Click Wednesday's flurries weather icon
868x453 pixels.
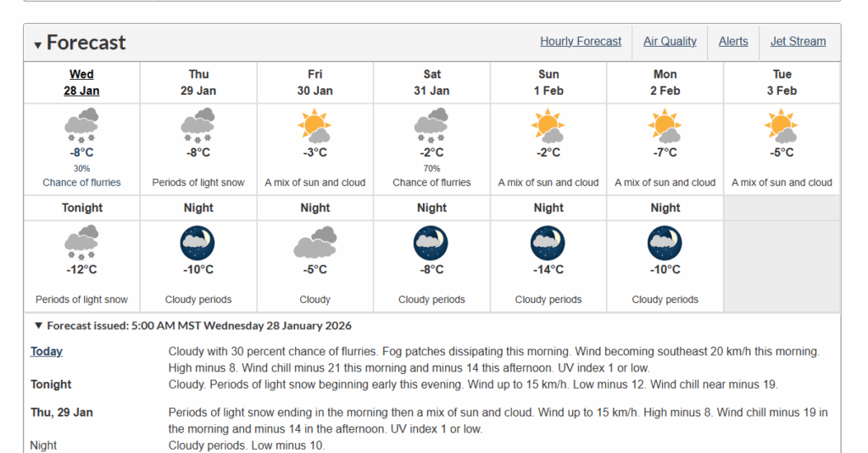[81, 125]
